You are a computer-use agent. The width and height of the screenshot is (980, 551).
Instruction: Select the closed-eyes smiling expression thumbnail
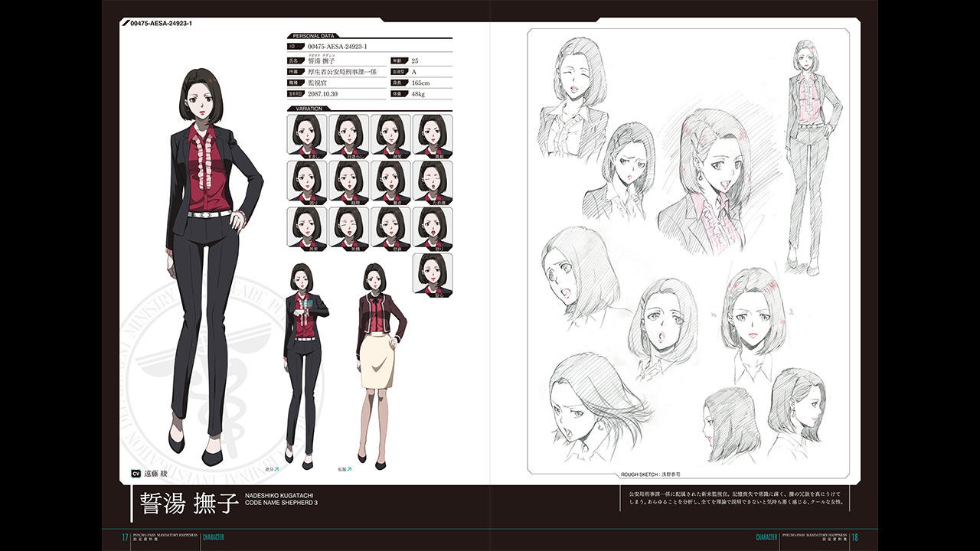[x=348, y=227]
